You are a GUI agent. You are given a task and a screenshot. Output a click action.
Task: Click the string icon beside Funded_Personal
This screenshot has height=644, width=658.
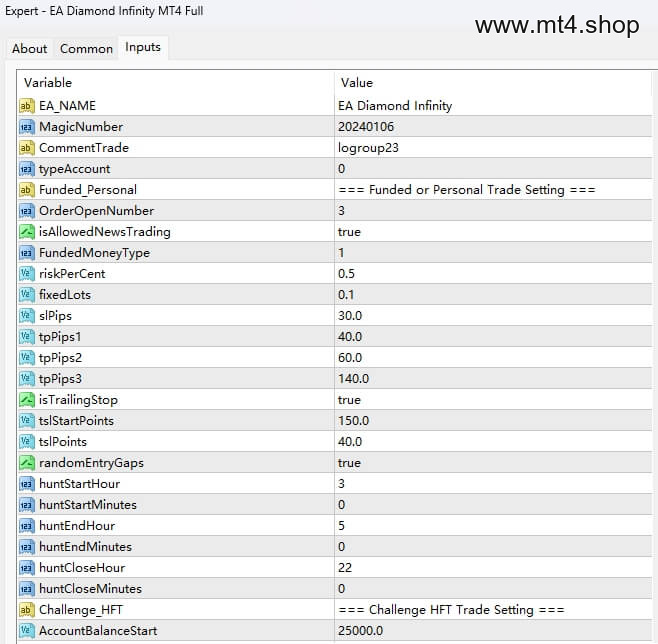26,190
